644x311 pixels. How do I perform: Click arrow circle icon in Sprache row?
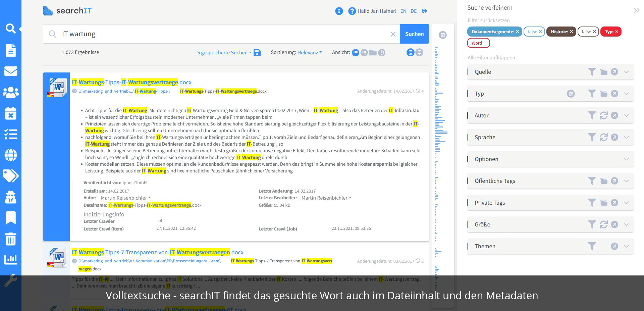click(x=614, y=137)
